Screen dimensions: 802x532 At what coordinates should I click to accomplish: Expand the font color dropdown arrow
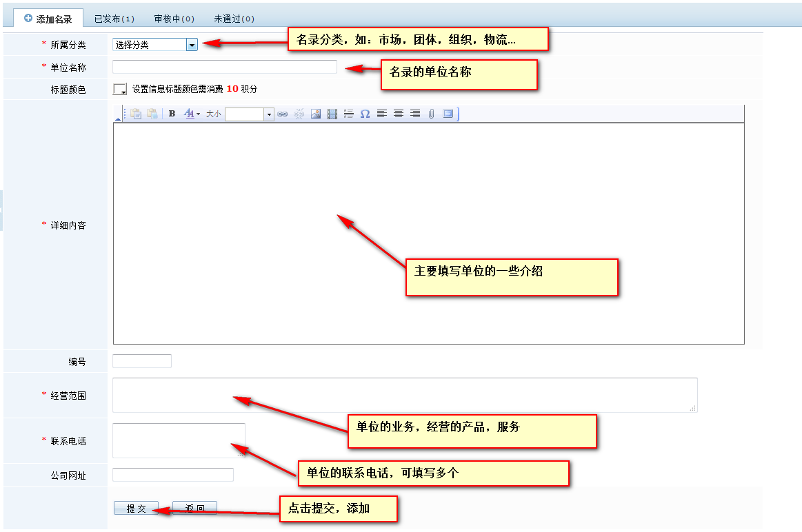198,114
